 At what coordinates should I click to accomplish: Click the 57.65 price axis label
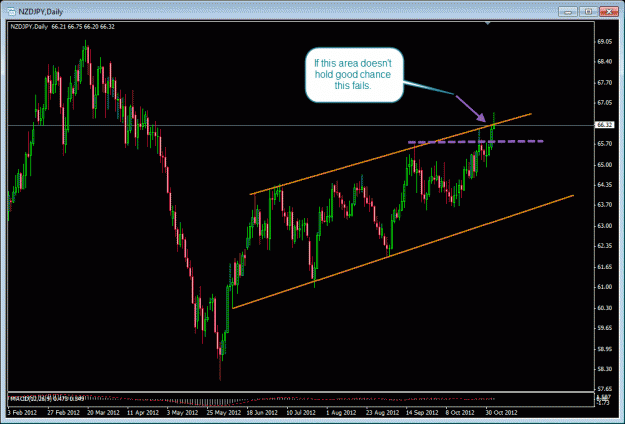(x=605, y=389)
